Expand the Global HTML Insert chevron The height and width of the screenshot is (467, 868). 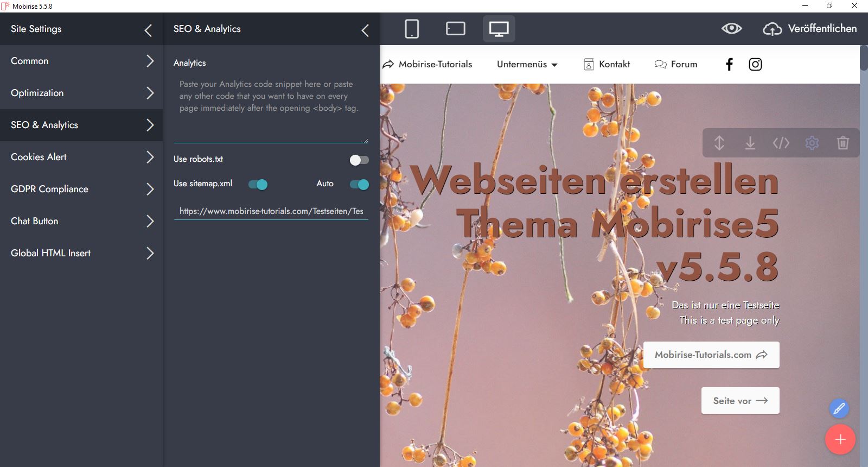150,253
